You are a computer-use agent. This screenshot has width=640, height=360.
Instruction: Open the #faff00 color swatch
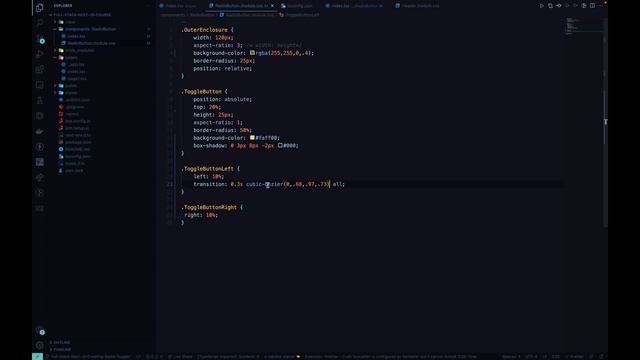click(x=252, y=138)
